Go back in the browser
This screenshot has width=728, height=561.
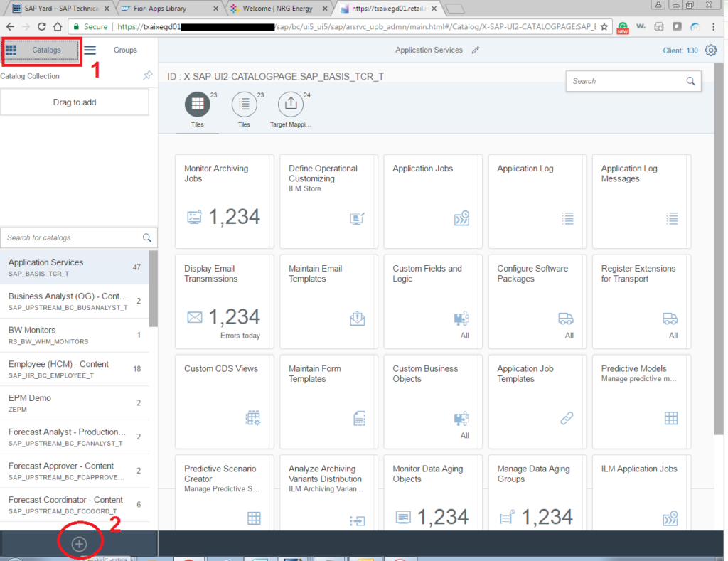tap(10, 27)
